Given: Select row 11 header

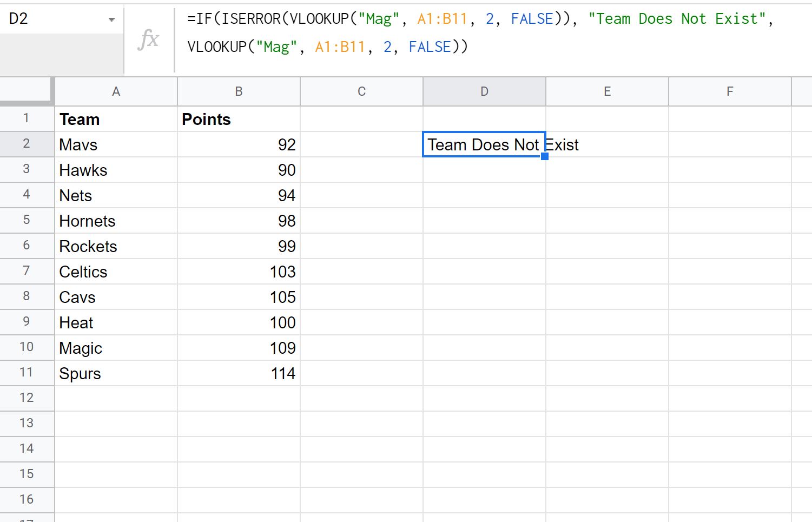Looking at the screenshot, I should (27, 373).
